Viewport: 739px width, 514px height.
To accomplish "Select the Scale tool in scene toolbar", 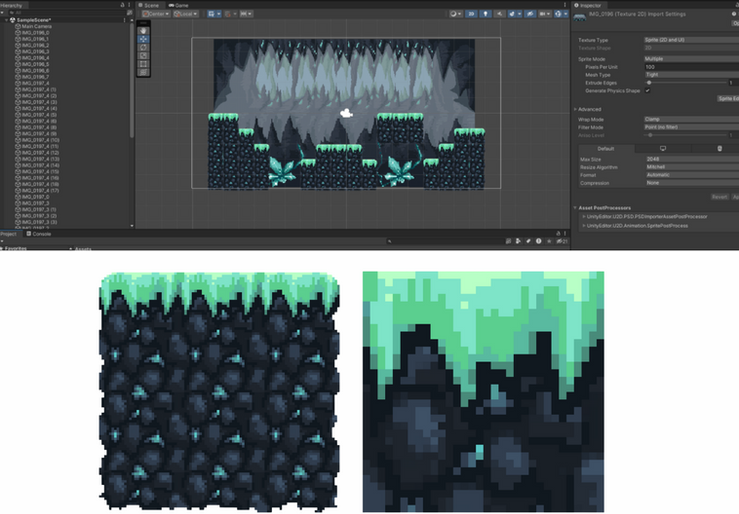I will point(144,56).
